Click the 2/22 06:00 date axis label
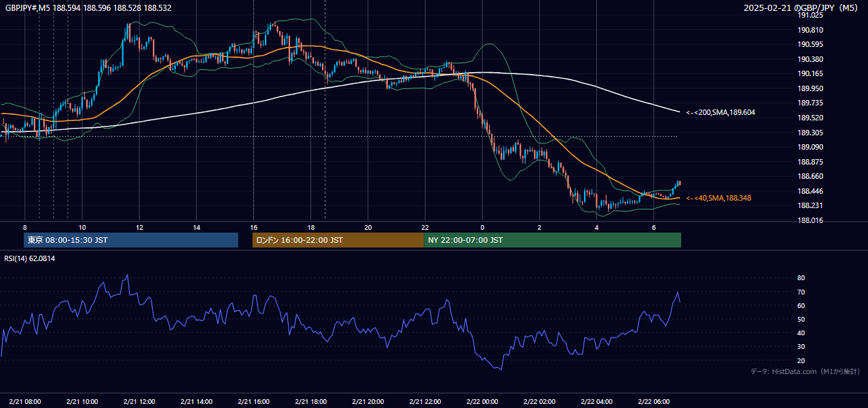Screen dimensions: 868x408 [x=654, y=401]
